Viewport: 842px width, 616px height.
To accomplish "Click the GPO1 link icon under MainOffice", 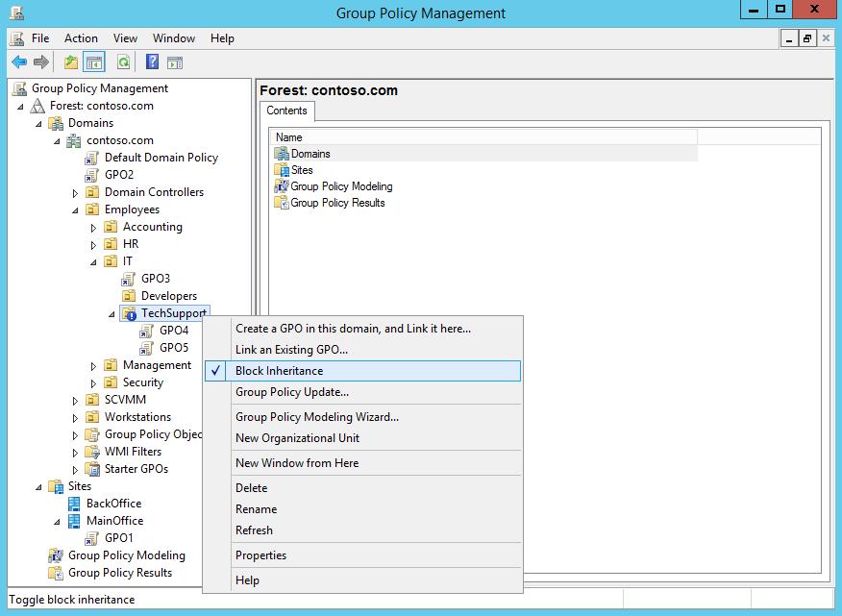I will [92, 538].
